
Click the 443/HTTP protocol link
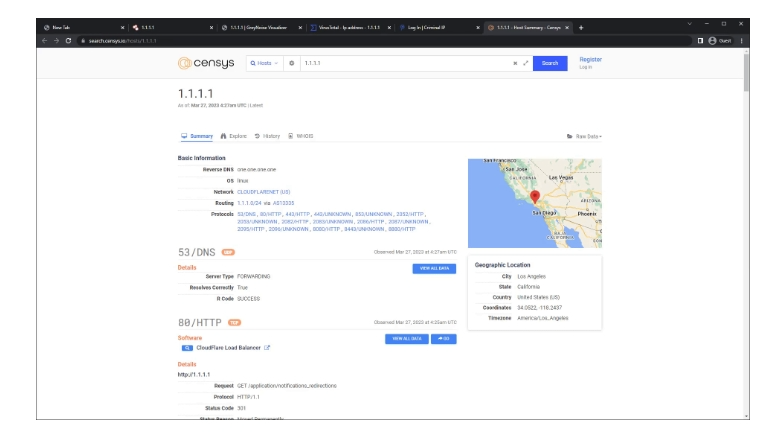coord(298,214)
